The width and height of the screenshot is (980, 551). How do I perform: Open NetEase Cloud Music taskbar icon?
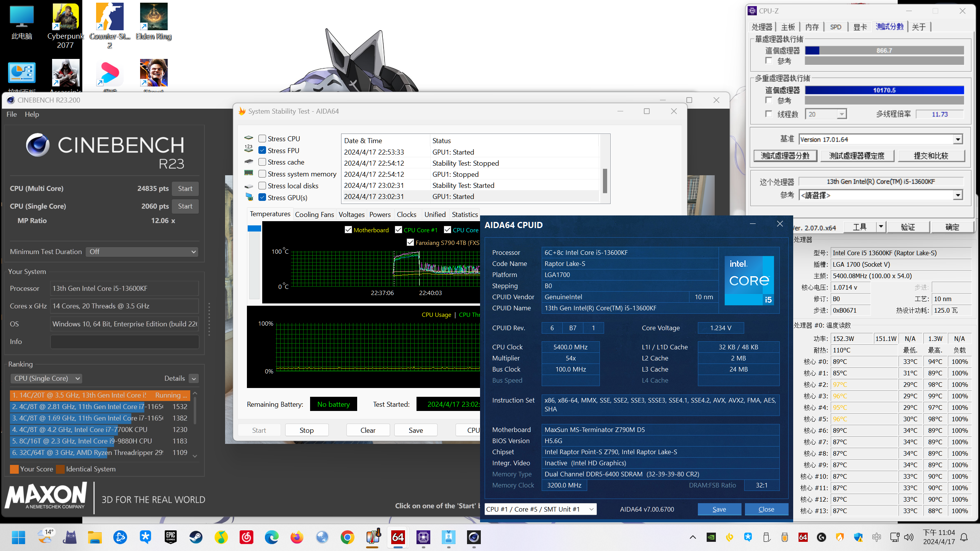[246, 537]
